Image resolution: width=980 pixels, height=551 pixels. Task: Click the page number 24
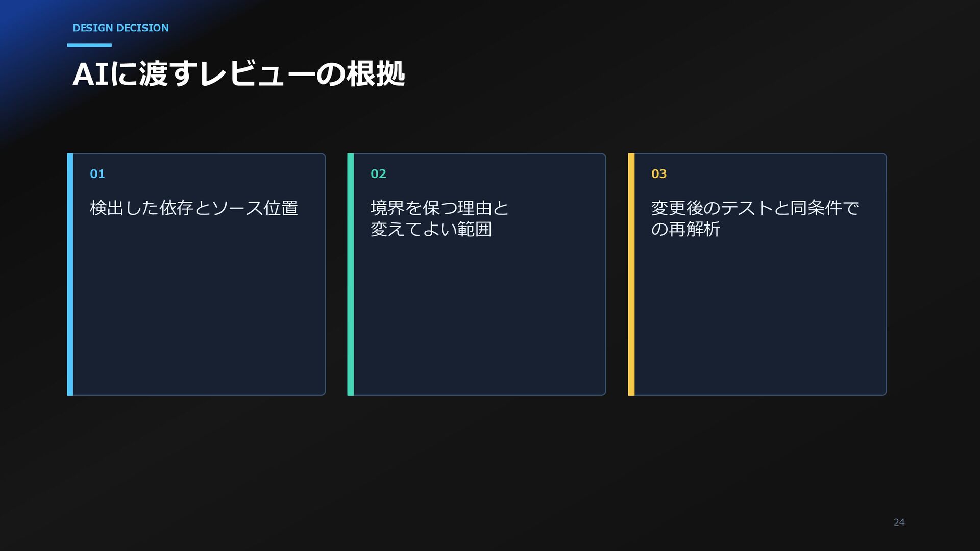899,522
